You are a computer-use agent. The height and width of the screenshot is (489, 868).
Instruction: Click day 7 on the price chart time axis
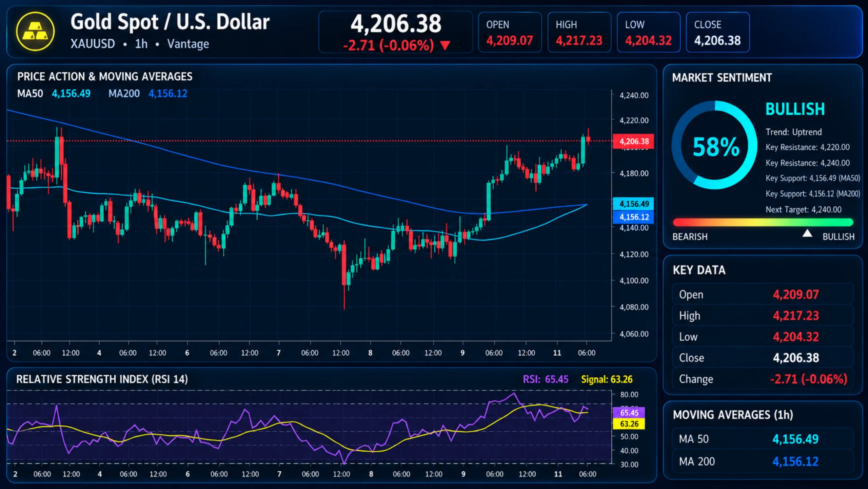tap(278, 353)
